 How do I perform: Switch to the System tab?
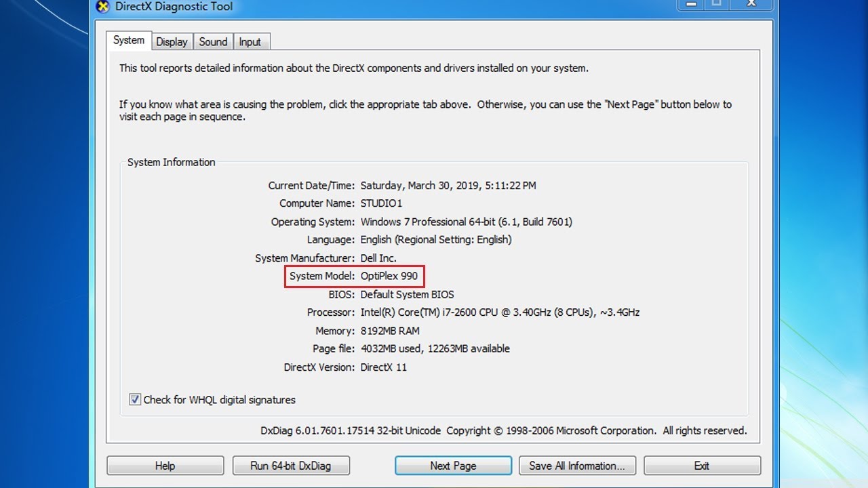click(129, 41)
